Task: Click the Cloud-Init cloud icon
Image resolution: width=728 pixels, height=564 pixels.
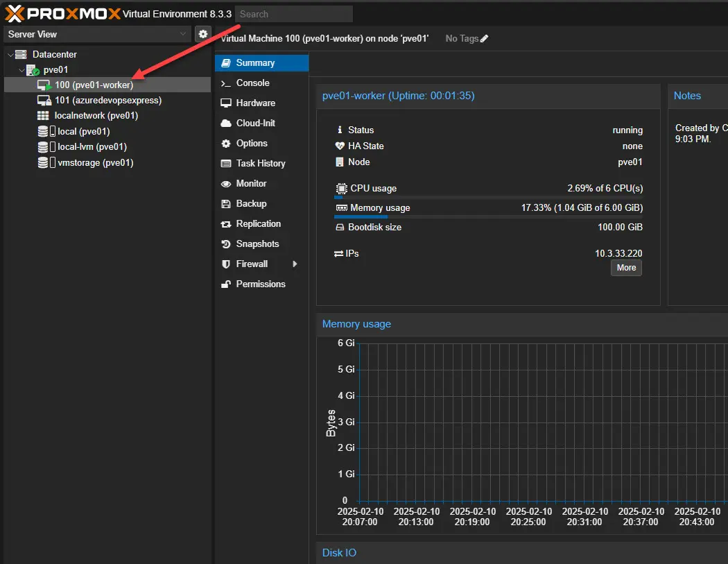Action: (225, 123)
